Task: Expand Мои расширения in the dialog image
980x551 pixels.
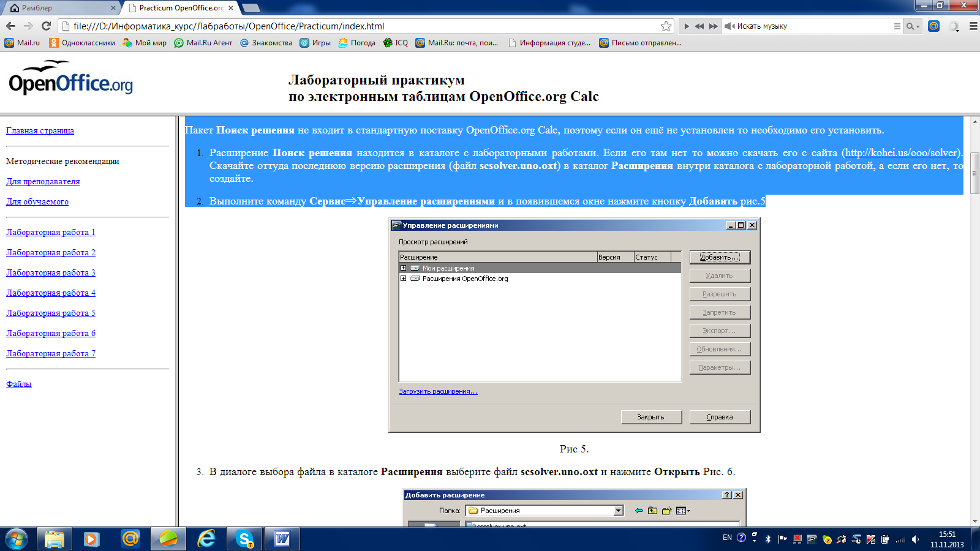Action: pos(403,268)
